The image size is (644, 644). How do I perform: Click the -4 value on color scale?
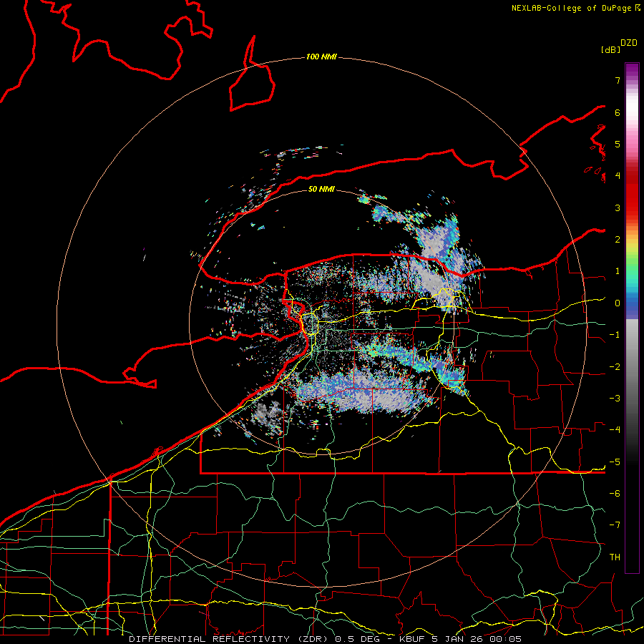[615, 430]
